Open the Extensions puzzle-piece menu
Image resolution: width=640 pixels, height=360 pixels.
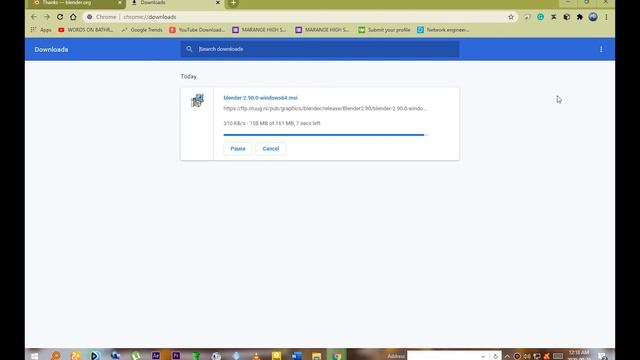click(x=580, y=17)
